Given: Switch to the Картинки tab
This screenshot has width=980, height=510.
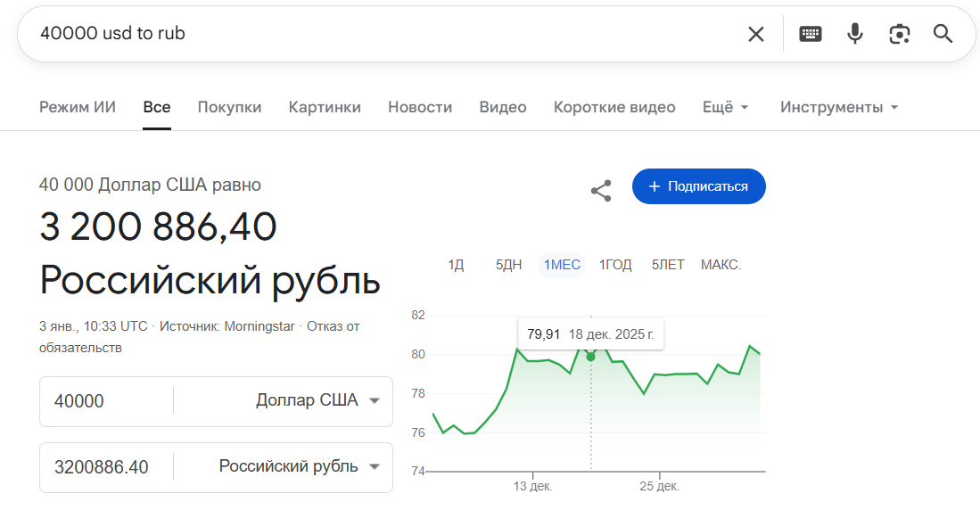Looking at the screenshot, I should [325, 107].
